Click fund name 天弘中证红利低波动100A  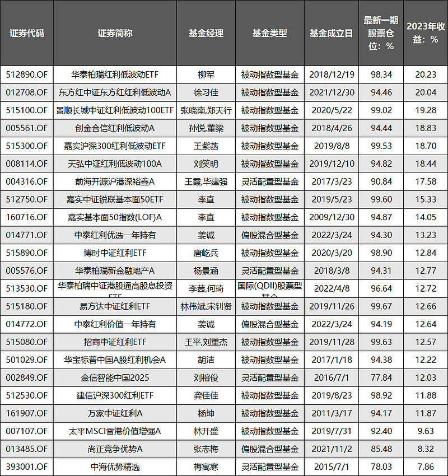point(115,164)
